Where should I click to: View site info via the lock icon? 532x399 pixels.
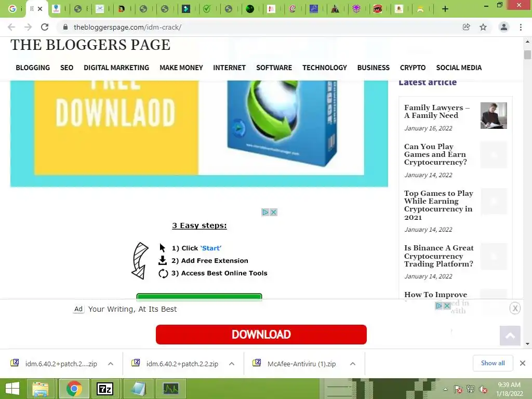click(65, 27)
